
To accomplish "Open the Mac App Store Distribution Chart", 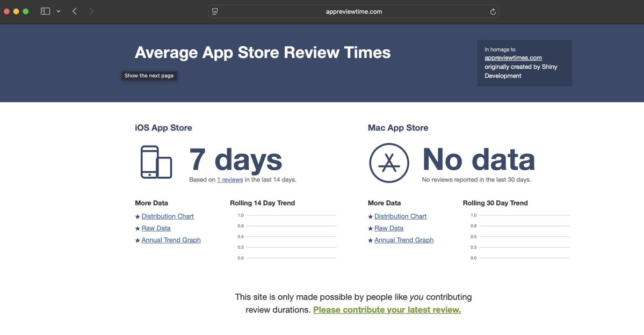I will tap(401, 216).
